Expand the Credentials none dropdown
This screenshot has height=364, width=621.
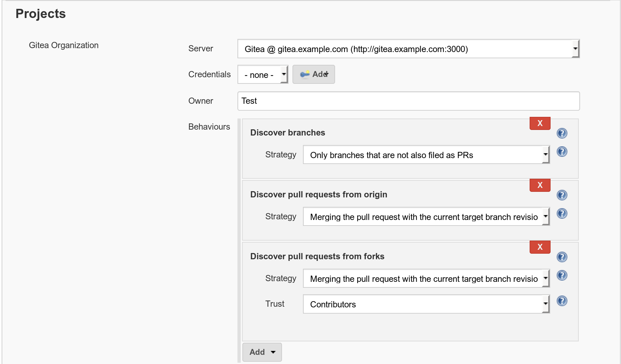(x=263, y=75)
